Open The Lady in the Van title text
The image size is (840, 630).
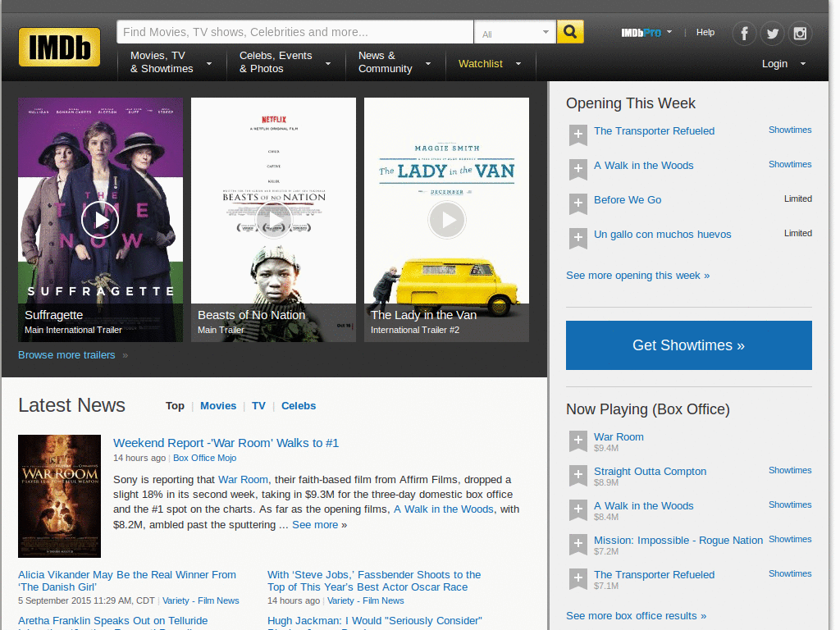tap(423, 315)
